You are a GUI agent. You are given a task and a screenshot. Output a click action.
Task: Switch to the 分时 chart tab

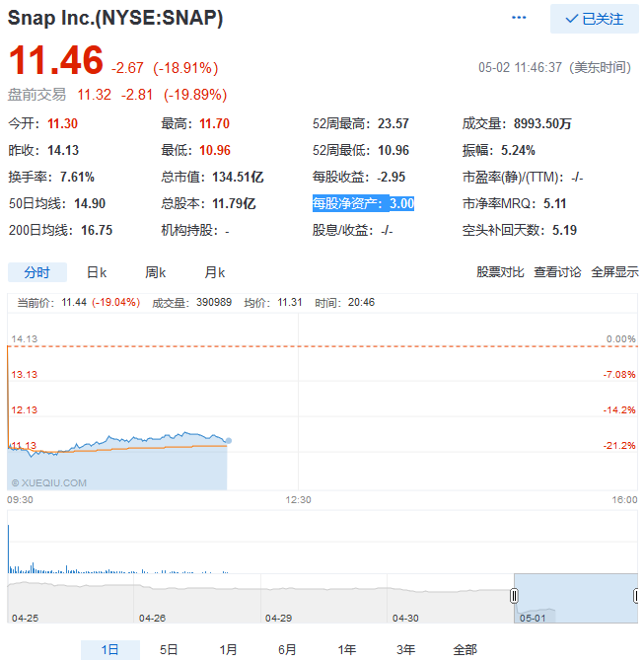[37, 272]
